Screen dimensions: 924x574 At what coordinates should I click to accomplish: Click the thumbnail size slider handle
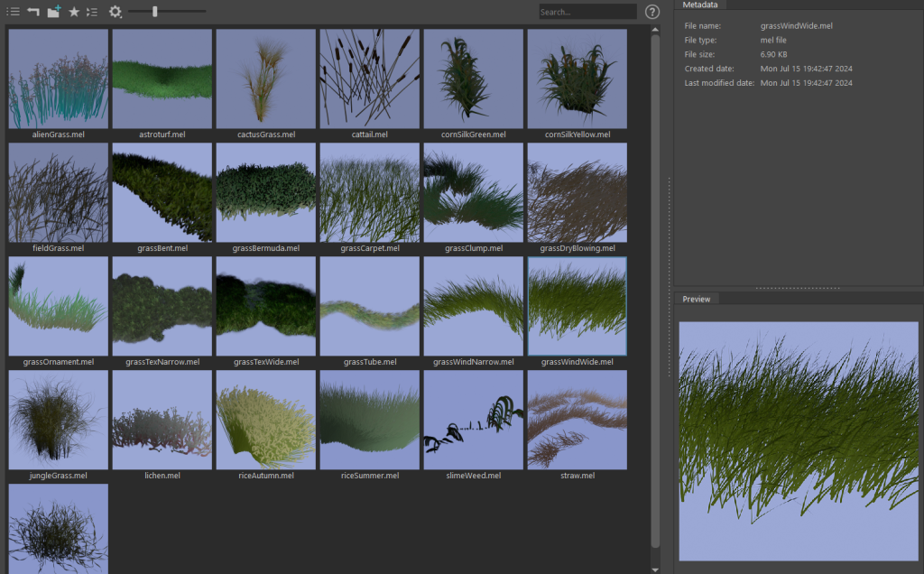(155, 12)
